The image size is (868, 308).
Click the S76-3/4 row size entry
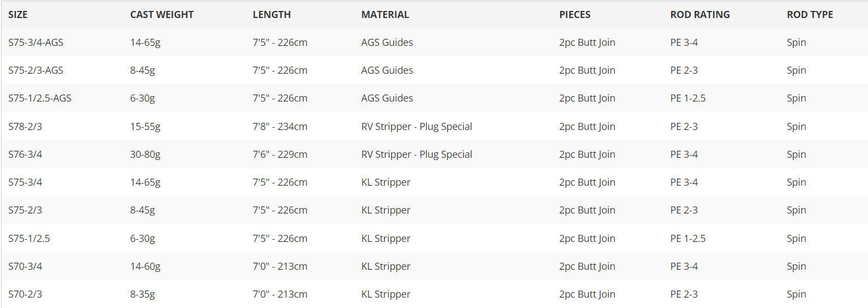25,155
